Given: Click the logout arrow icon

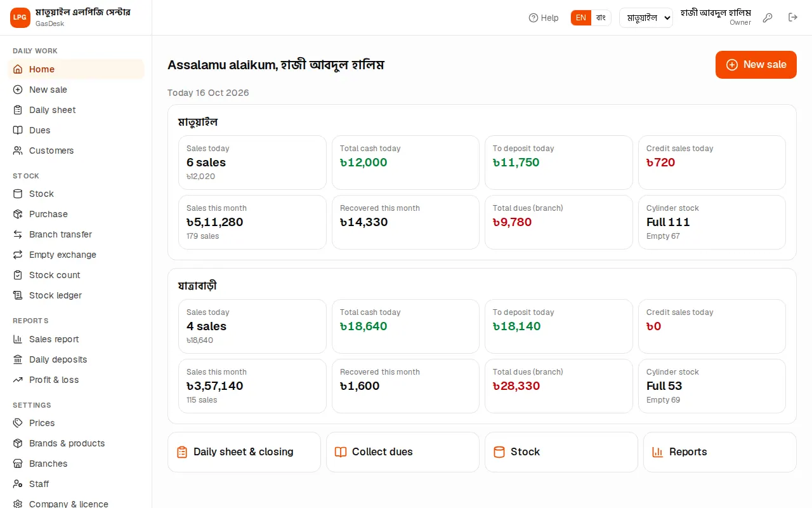Looking at the screenshot, I should (793, 18).
